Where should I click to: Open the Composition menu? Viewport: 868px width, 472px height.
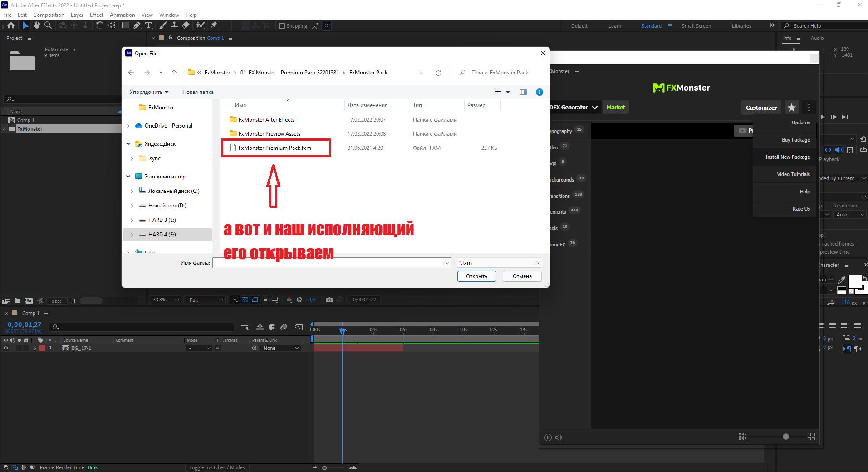49,15
